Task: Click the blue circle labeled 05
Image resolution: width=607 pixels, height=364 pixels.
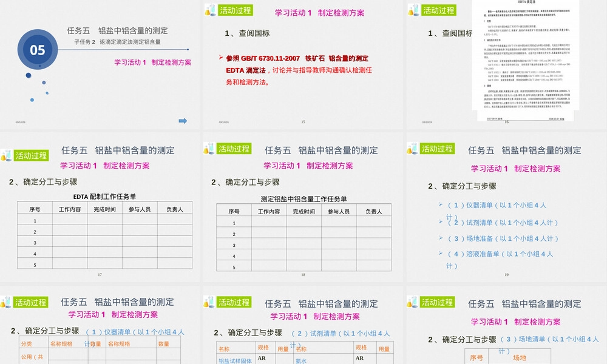Action: coord(38,50)
